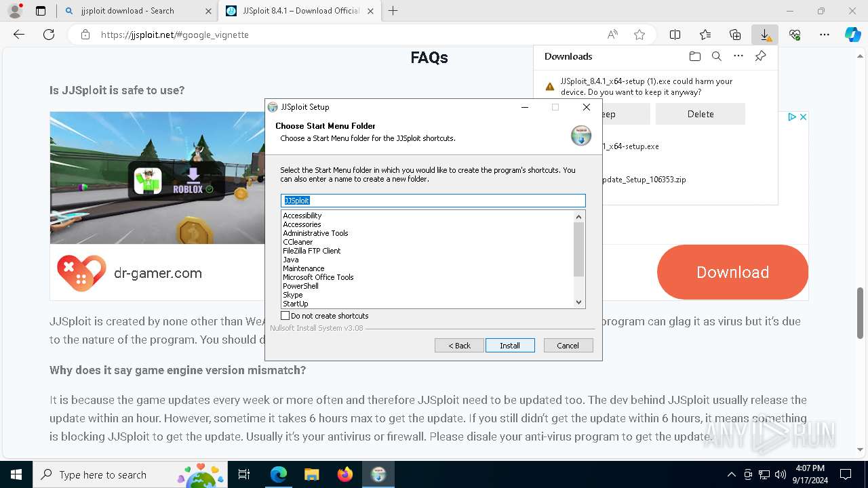Toggle the Downloads toolbar icon
The width and height of the screenshot is (868, 488).
765,35
